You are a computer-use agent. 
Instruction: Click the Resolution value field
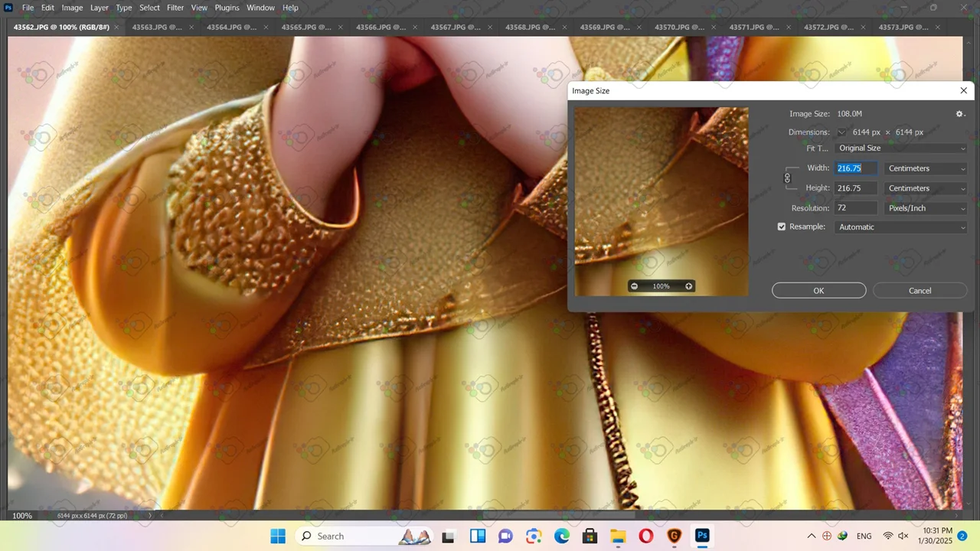[x=856, y=208]
